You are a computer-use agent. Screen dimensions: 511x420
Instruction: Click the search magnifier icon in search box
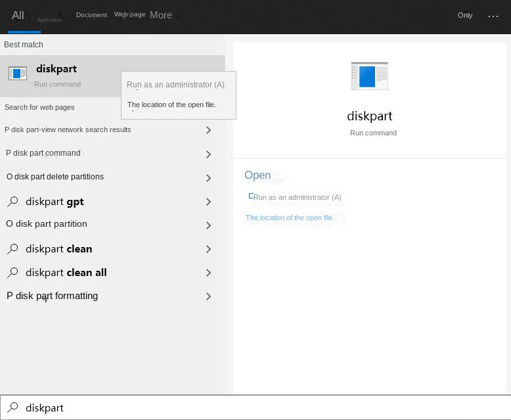(12, 408)
